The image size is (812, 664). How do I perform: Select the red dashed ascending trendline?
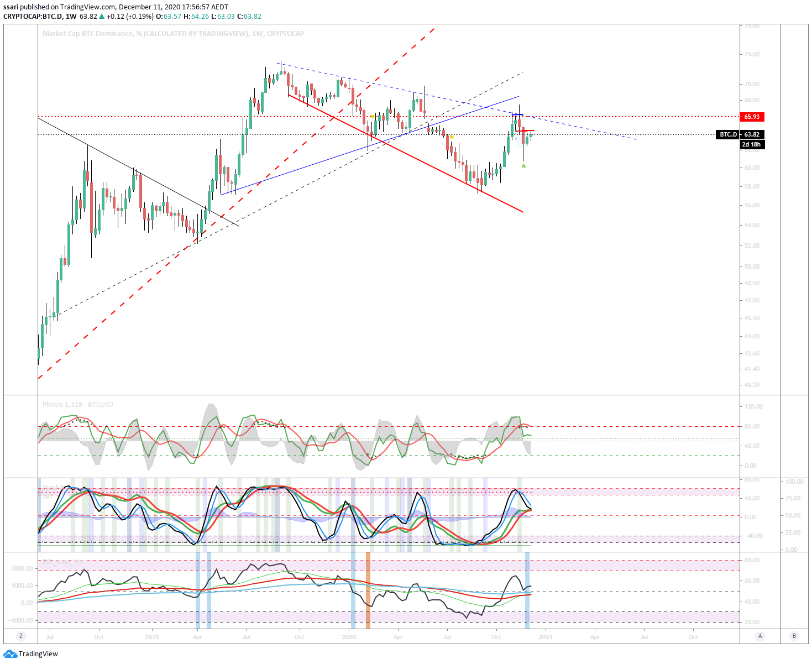point(236,203)
